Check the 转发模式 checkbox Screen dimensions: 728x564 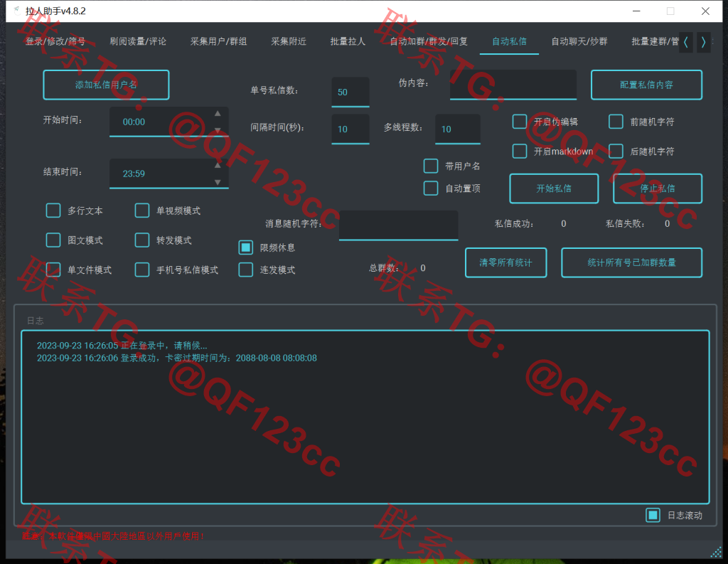[x=142, y=240]
